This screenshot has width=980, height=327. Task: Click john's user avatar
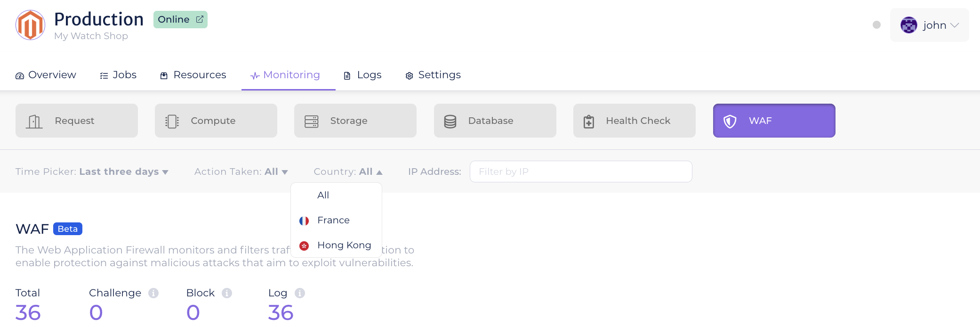tap(908, 25)
